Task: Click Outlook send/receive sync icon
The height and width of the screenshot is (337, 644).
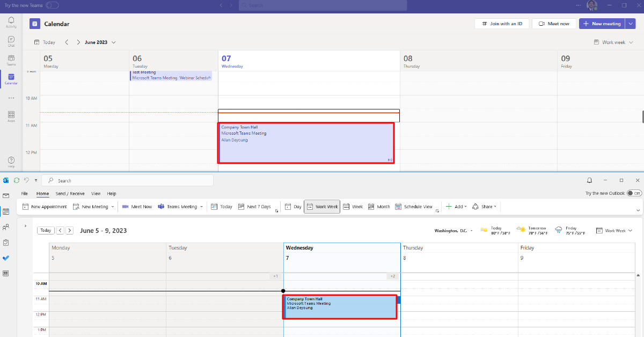Action: [17, 180]
